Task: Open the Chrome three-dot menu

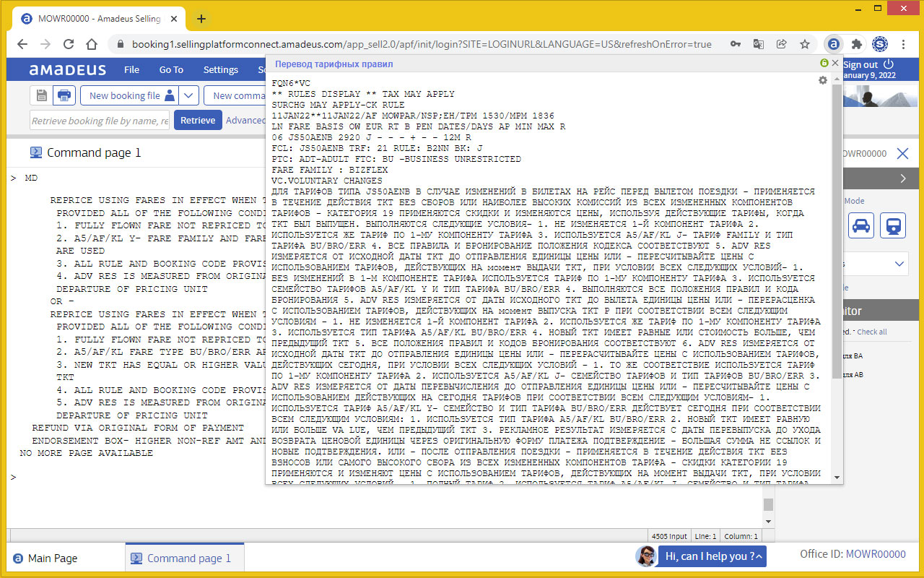Action: tap(904, 44)
